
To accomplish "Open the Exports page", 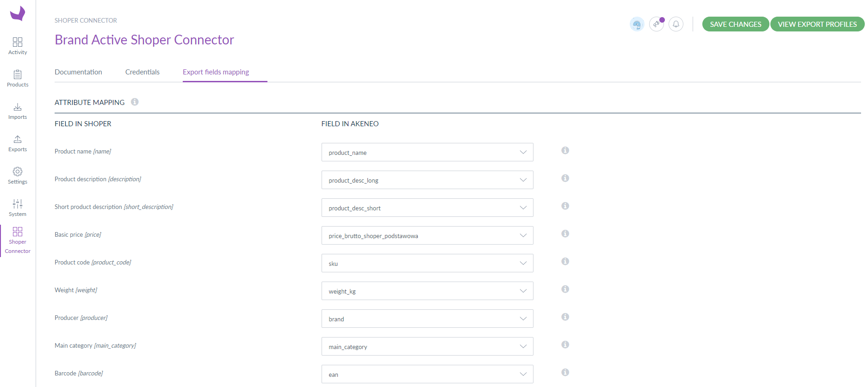I will 18,143.
